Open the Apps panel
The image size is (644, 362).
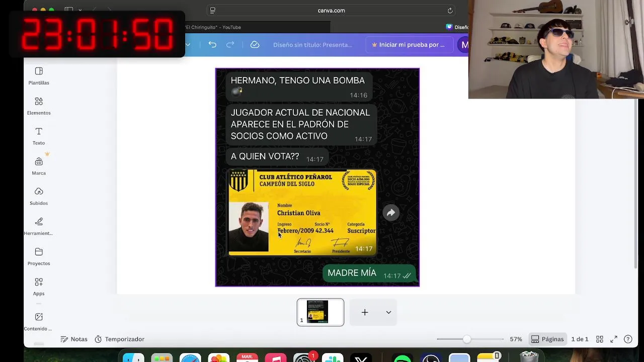39,287
